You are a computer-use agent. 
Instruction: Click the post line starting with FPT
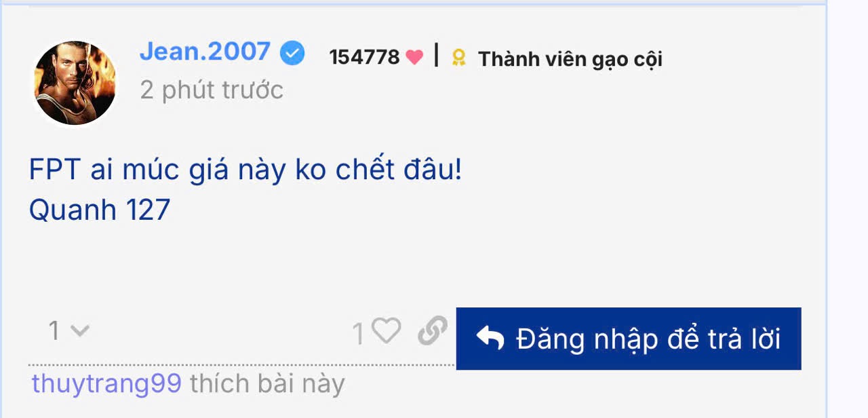[x=245, y=170]
